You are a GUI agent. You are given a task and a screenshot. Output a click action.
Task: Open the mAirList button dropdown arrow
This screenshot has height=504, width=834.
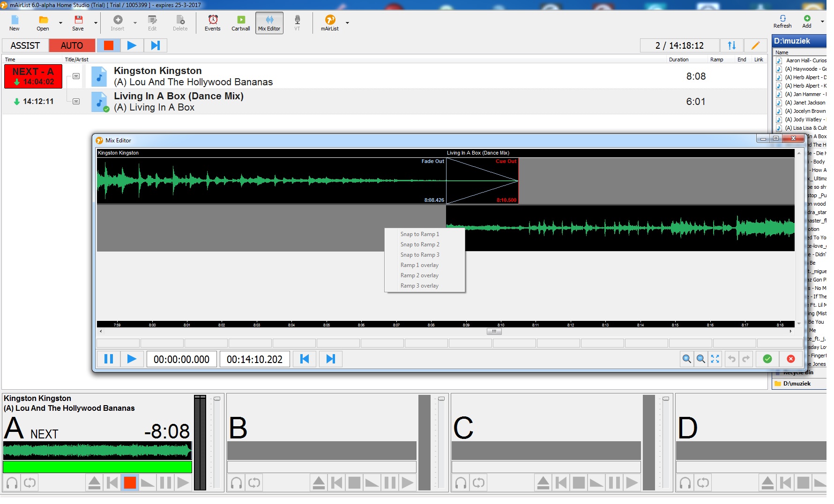[x=347, y=22]
